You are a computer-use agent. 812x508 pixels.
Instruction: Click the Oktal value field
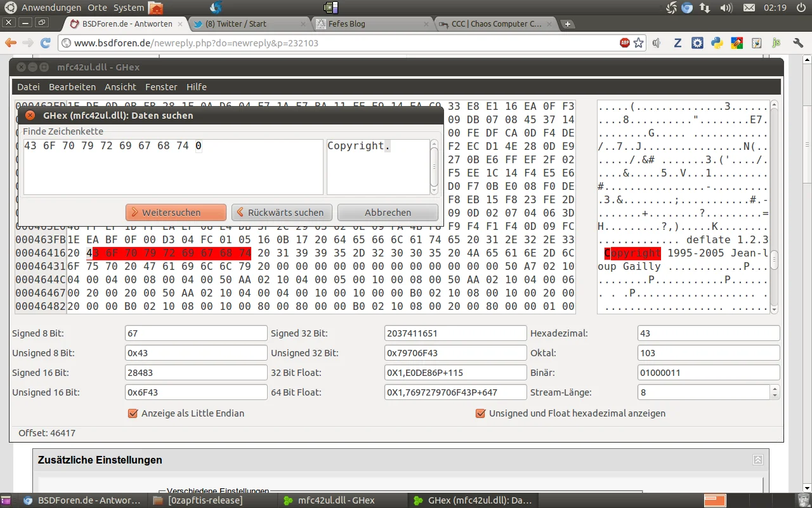pos(709,353)
